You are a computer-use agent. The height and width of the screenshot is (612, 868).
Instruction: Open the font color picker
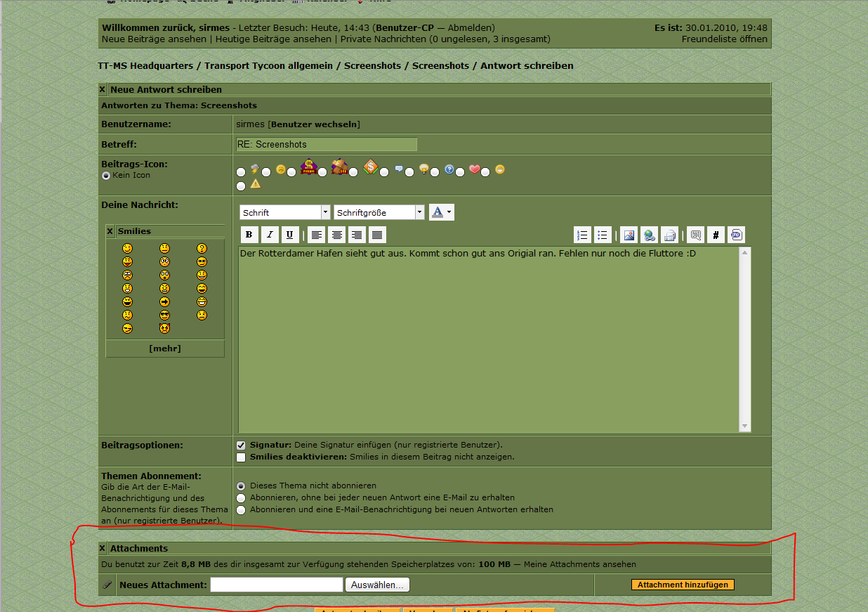point(441,212)
